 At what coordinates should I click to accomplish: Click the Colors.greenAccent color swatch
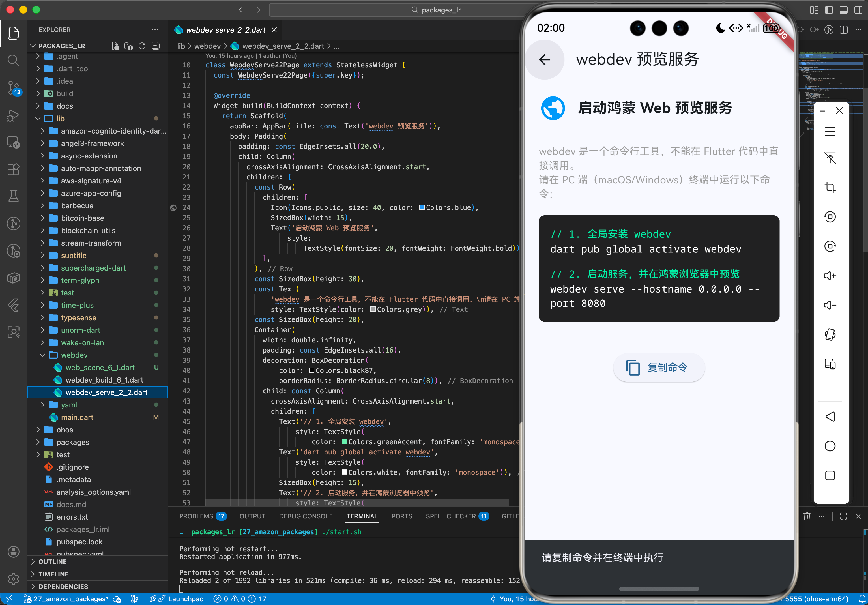tap(344, 442)
